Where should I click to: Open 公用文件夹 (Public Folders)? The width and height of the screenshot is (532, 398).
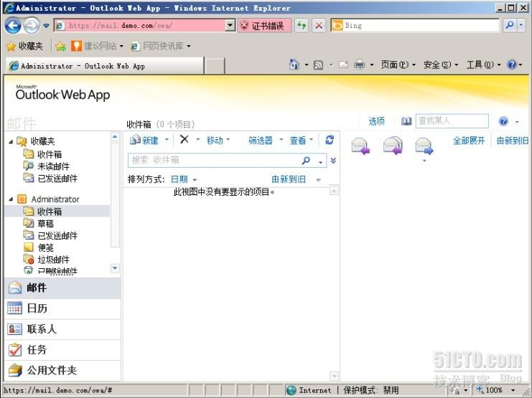coord(62,370)
